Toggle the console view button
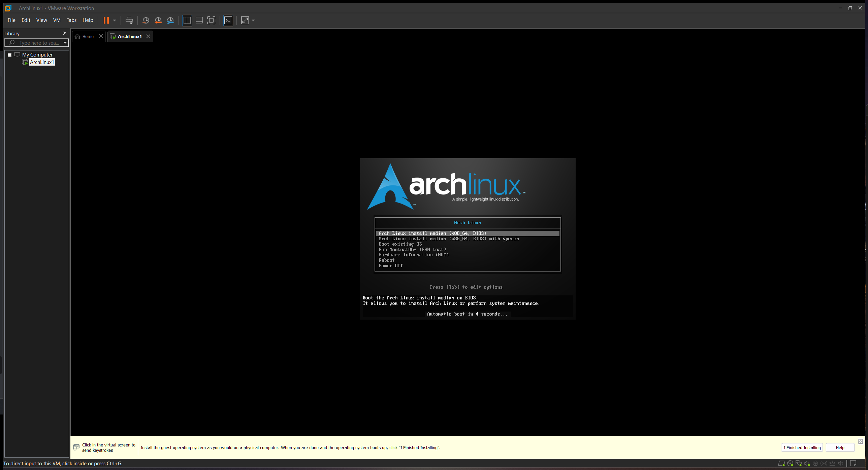The width and height of the screenshot is (868, 470). point(228,20)
